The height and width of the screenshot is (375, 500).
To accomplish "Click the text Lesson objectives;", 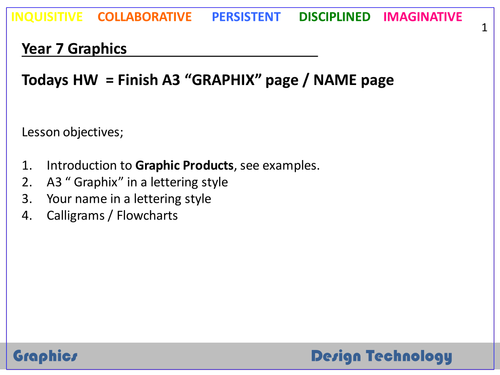I will click(72, 132).
